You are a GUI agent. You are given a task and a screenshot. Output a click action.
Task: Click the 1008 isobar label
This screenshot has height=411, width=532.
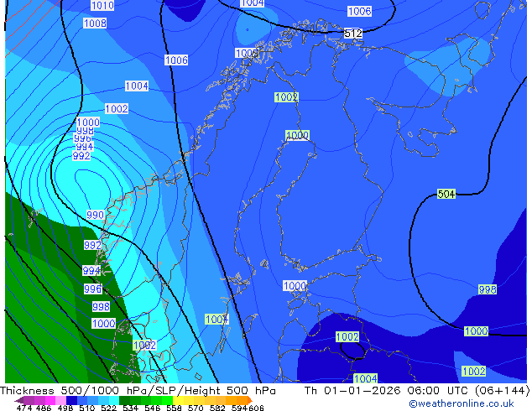(95, 23)
